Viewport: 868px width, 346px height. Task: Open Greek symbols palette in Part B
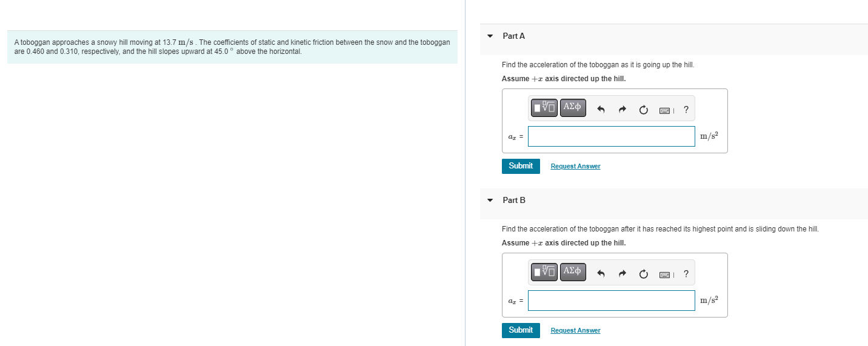573,272
